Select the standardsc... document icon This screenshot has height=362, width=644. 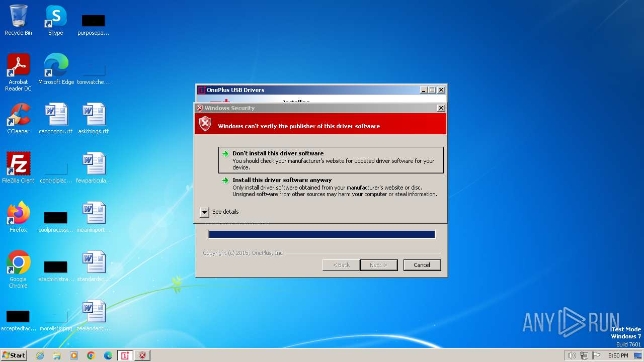pos(94,266)
